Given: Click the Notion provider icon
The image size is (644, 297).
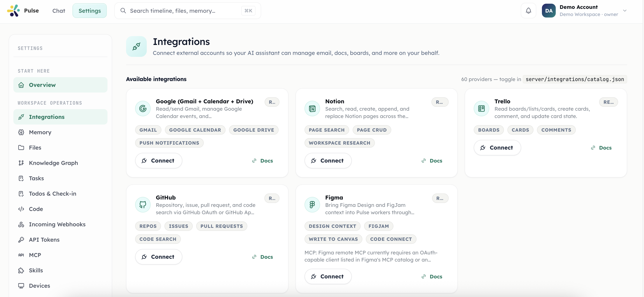Looking at the screenshot, I should point(312,109).
